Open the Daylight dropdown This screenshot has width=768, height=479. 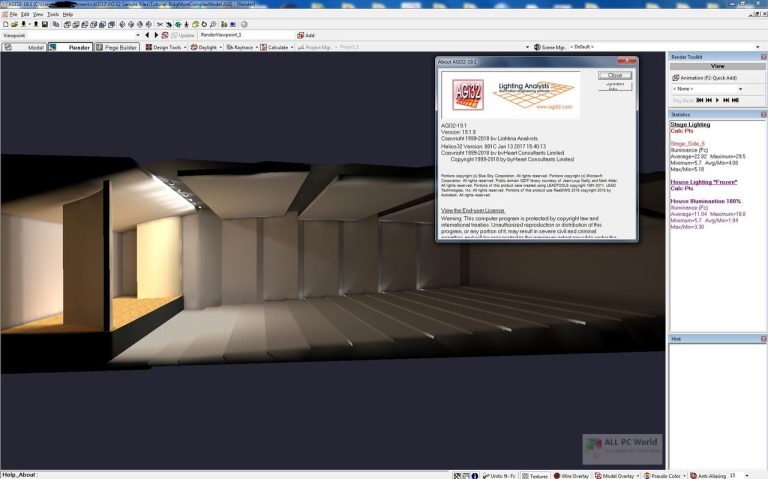coord(220,48)
